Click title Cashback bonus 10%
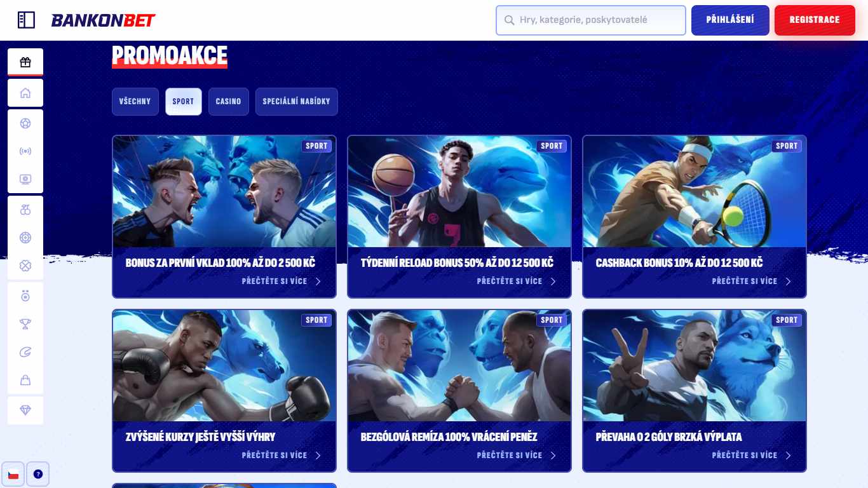Viewport: 868px width, 488px height. [679, 263]
